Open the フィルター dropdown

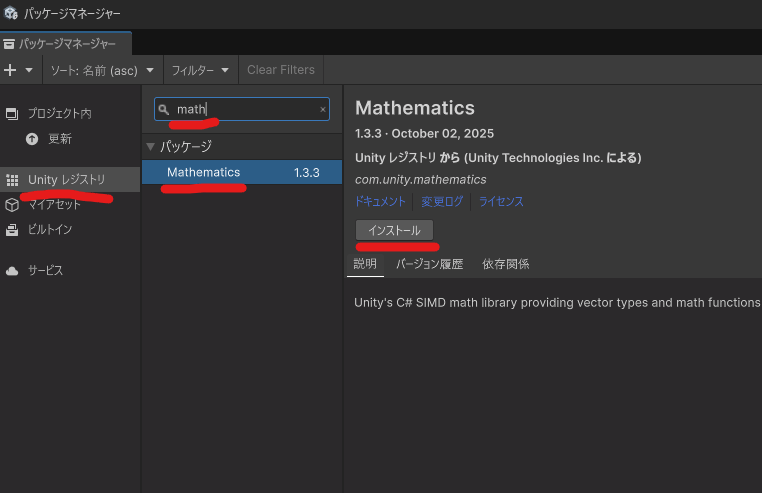200,70
